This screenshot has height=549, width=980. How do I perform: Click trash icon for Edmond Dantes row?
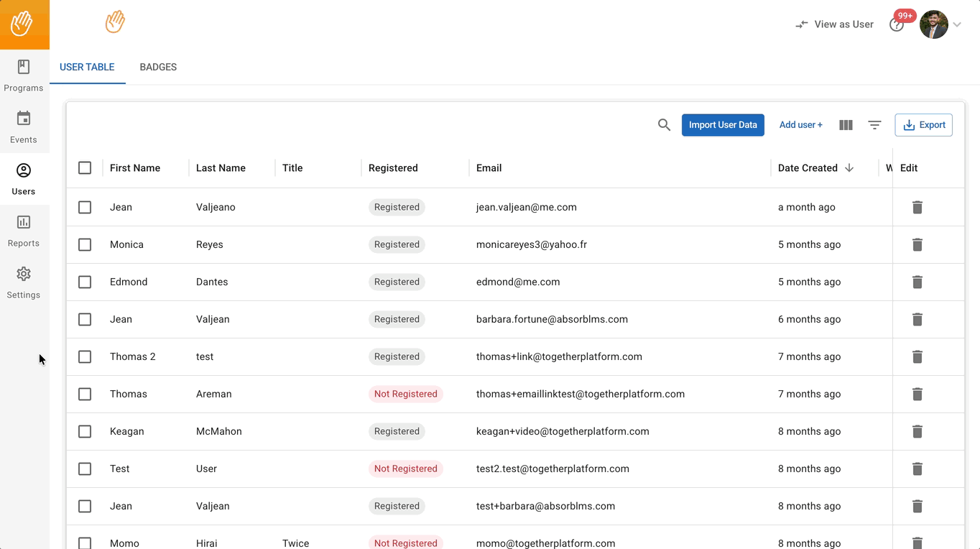(x=917, y=282)
